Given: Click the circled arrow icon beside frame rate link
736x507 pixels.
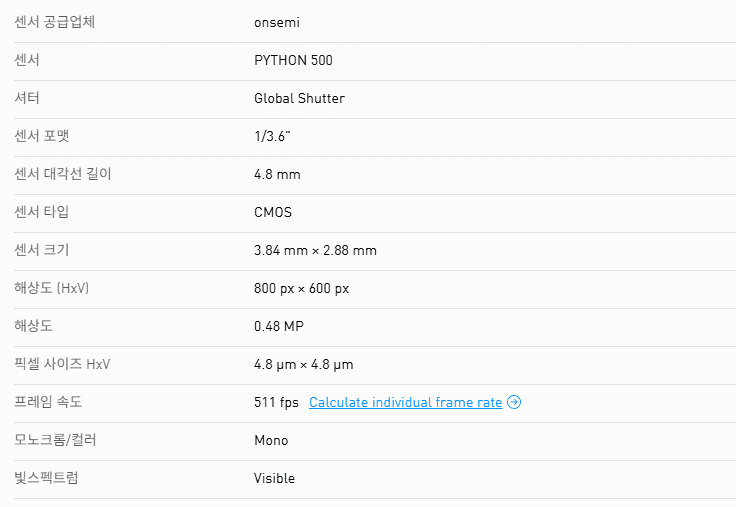Looking at the screenshot, I should click(x=514, y=403).
